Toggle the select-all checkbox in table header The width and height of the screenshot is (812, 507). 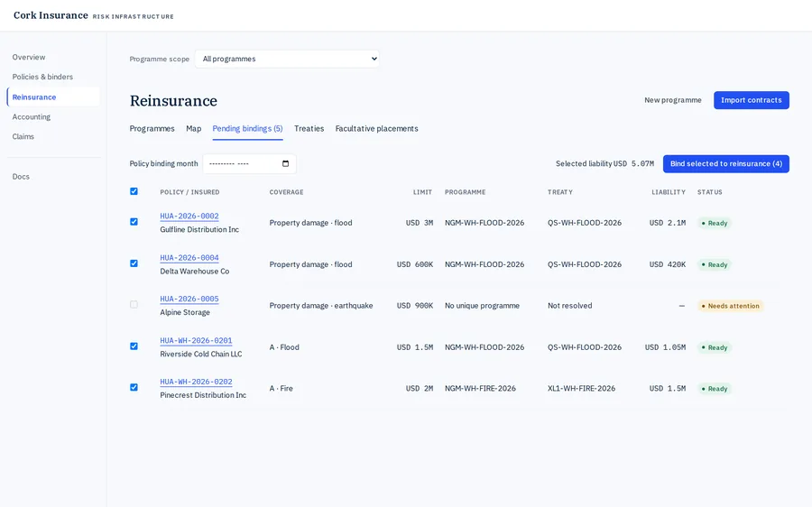tap(134, 191)
